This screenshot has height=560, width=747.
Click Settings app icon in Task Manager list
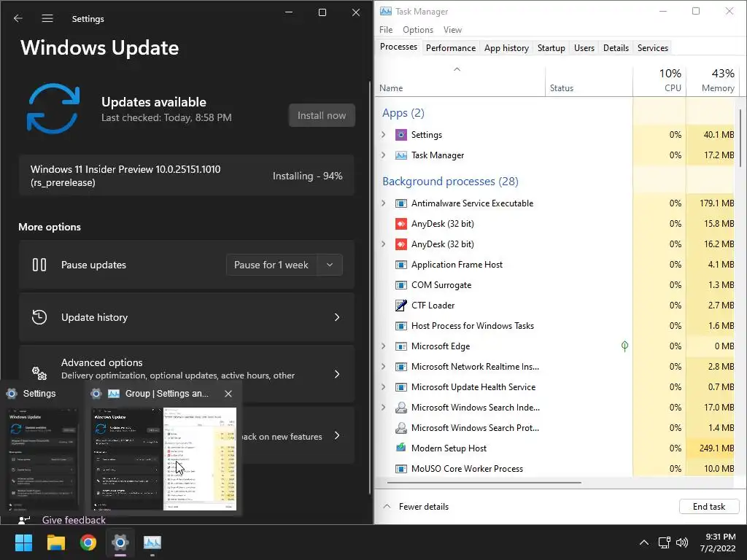[x=401, y=135]
